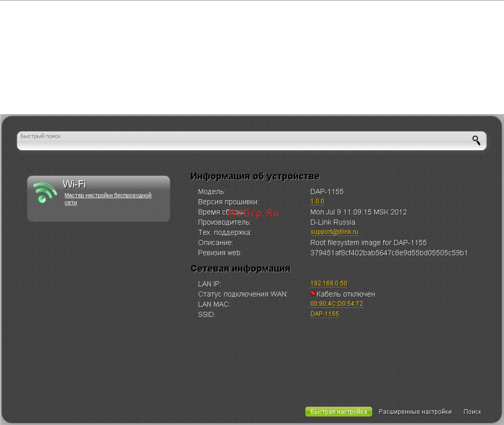This screenshot has width=504, height=425.
Task: Open the Поиск tab
Action: pos(472,412)
